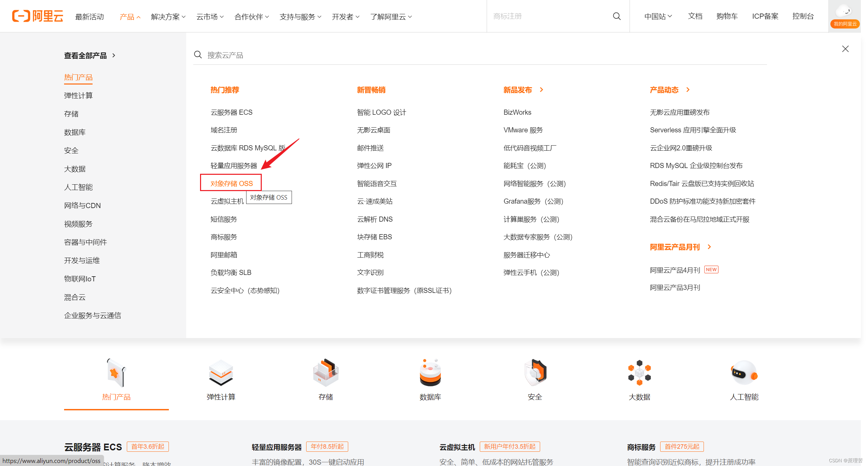Screen dimensions: 868x466
Task: Open 查看全部产品 link
Action: 85,55
